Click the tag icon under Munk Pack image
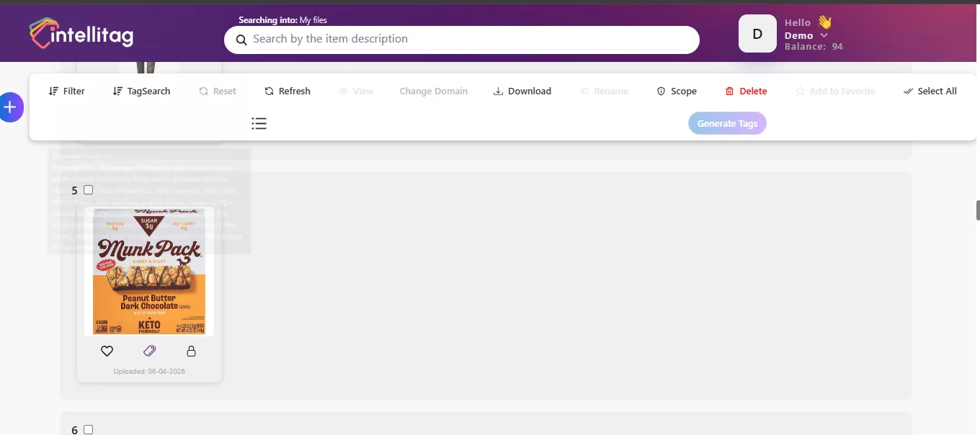 point(149,351)
